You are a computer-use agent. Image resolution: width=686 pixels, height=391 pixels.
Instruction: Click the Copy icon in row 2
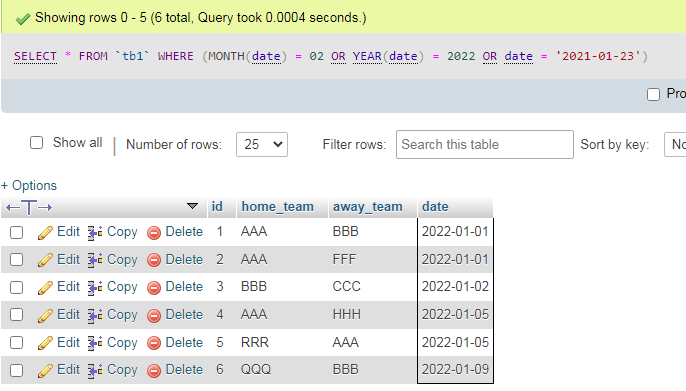[x=95, y=260]
